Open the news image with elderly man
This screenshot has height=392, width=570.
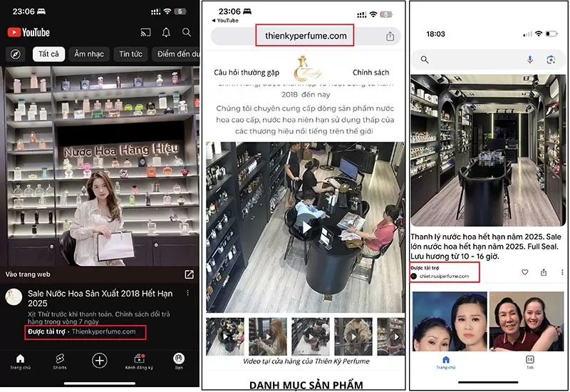(x=527, y=321)
